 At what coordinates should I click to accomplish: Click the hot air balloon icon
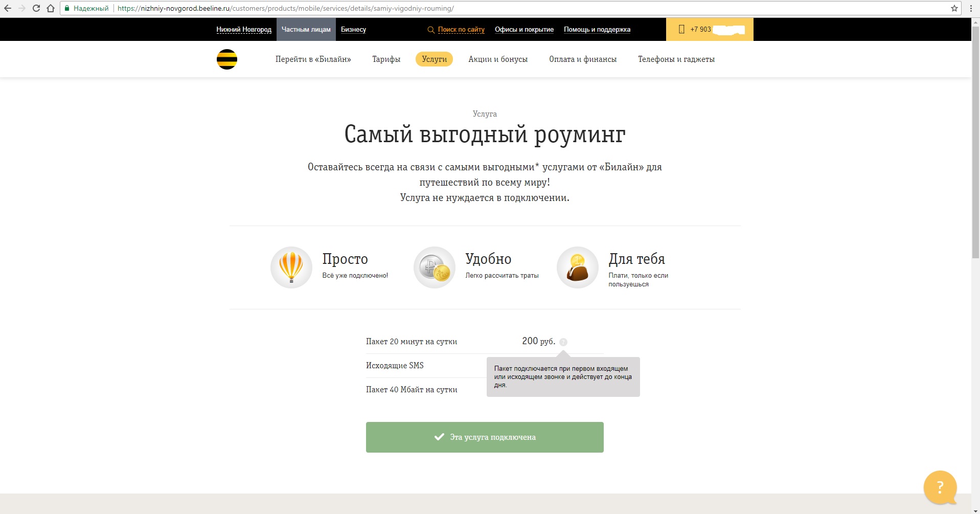tap(291, 267)
